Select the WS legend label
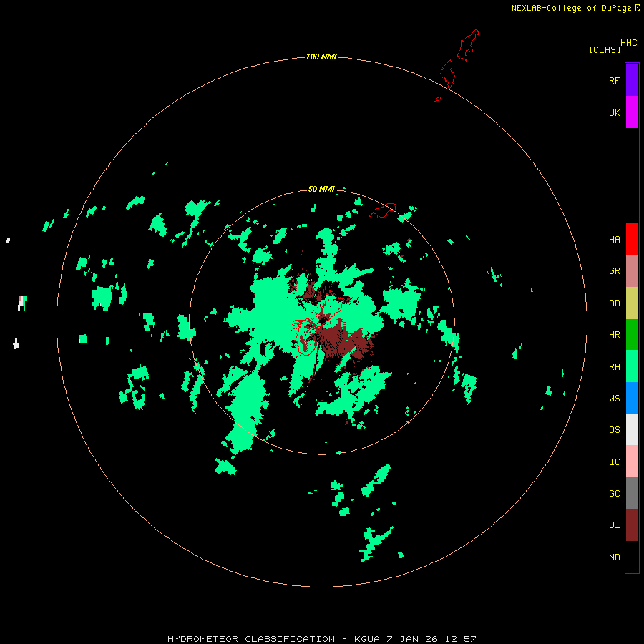The image size is (644, 644). tap(614, 399)
